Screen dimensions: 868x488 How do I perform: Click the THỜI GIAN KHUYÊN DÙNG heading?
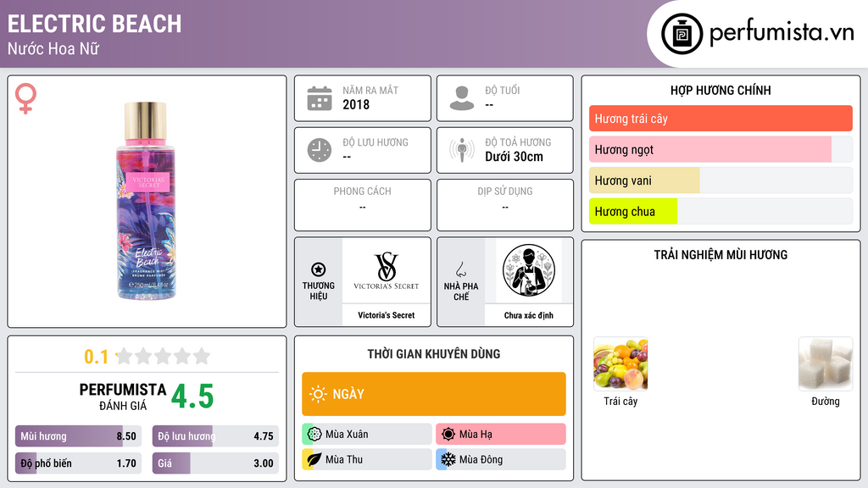pos(434,353)
